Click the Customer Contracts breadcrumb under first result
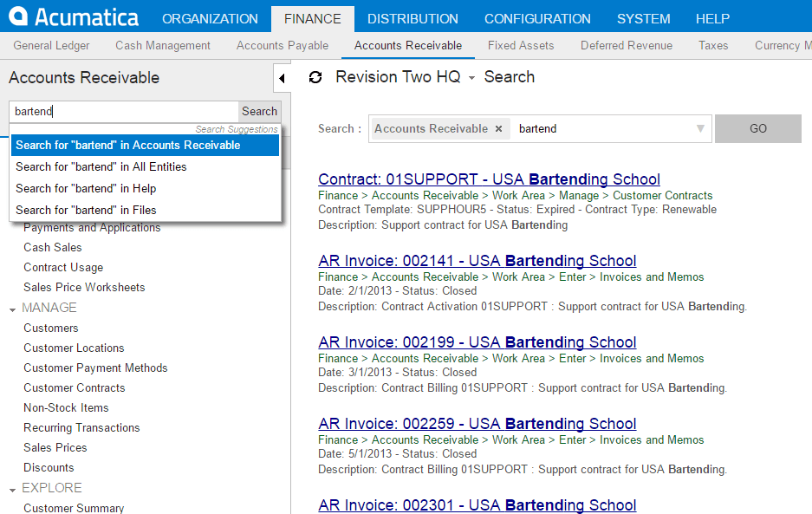Image resolution: width=812 pixels, height=514 pixels. [x=662, y=195]
